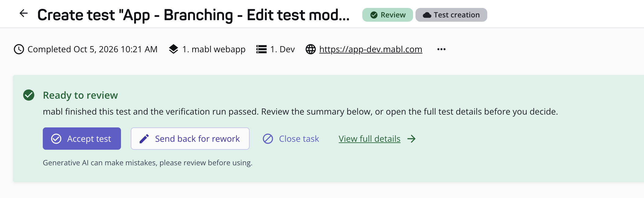The image size is (644, 198).
Task: Click the clock icon beside Completed date
Action: click(19, 49)
